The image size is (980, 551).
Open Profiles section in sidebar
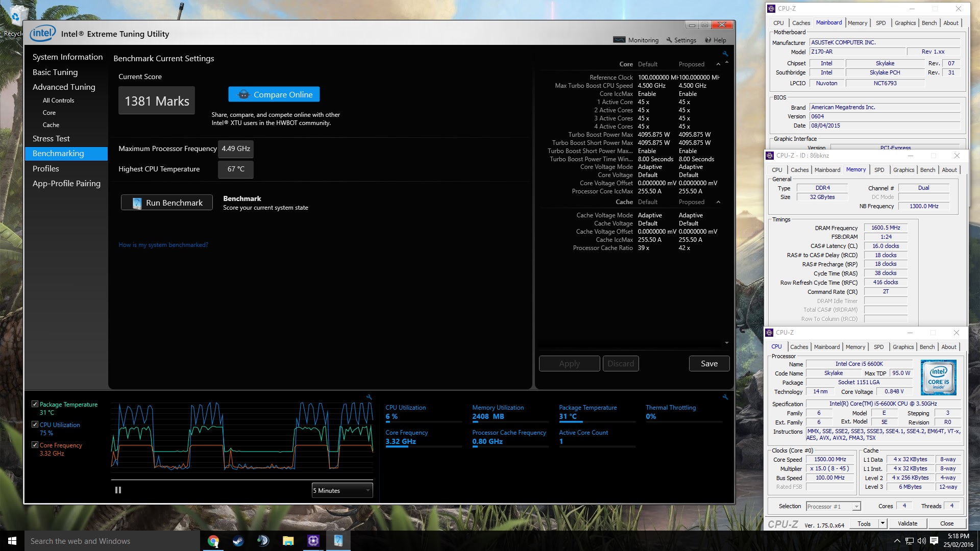click(45, 169)
